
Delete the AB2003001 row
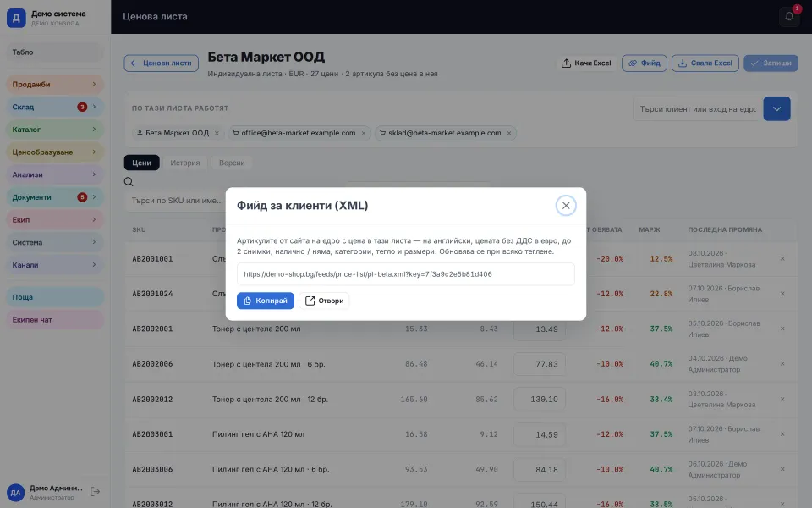782,434
